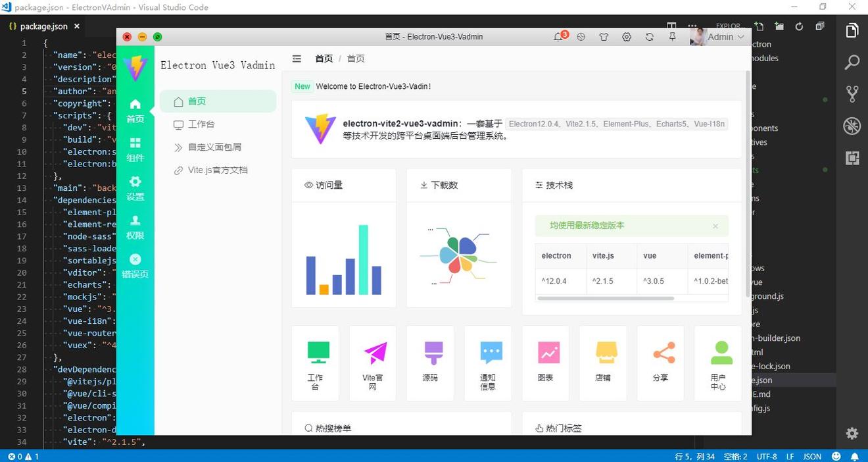Open the notification bell with badge 3

[x=558, y=37]
